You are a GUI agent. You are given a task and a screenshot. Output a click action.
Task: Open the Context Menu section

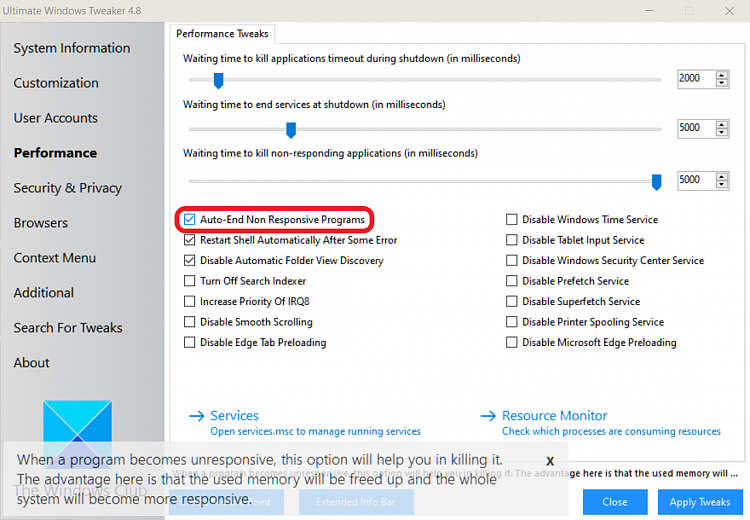[55, 258]
